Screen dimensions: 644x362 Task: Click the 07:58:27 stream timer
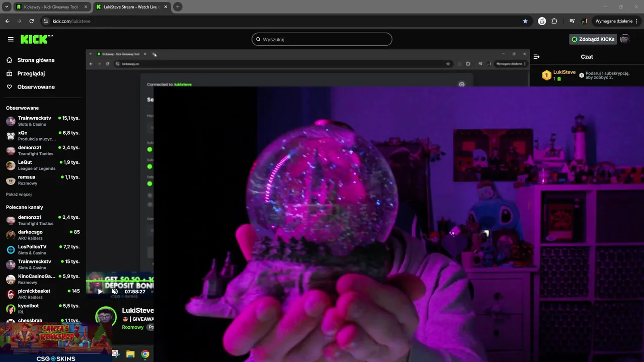pos(135,292)
